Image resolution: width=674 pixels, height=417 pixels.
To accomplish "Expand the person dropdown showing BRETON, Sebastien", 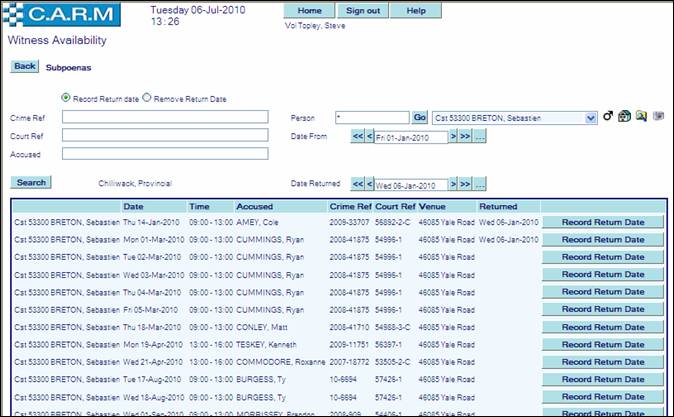I will click(x=591, y=118).
